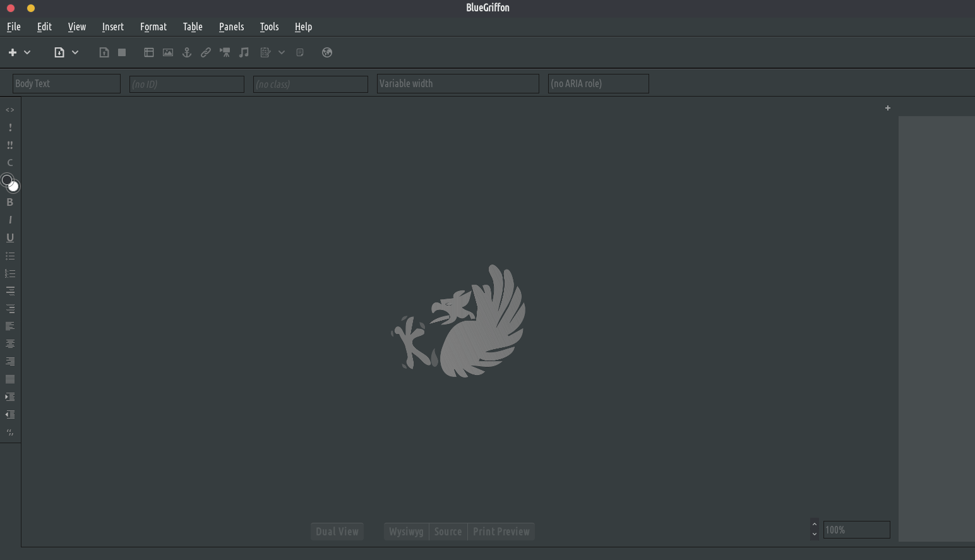Screen dimensions: 975x560
Task: Click the link chain icon
Action: click(206, 53)
